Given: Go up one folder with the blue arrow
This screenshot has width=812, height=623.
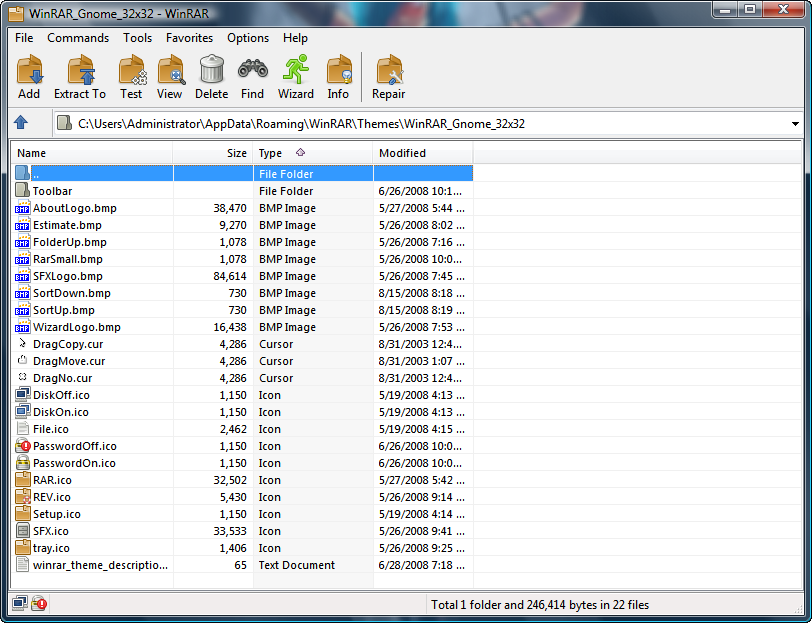Looking at the screenshot, I should tap(21, 123).
